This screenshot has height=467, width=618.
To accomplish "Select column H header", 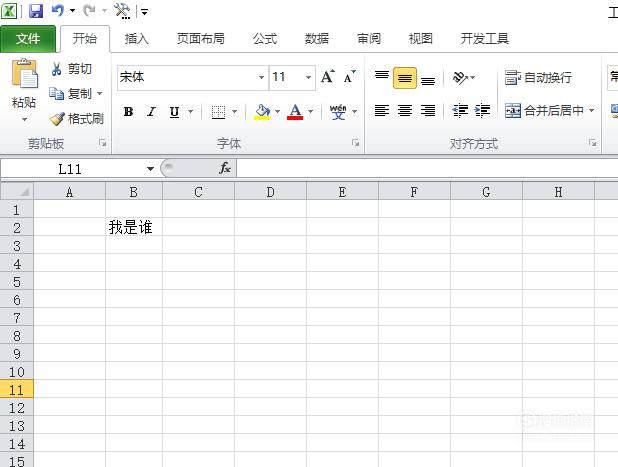I will 558,192.
